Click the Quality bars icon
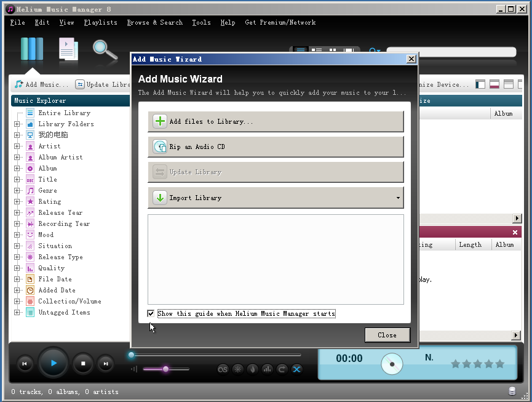Screen dimensions: 532x402 tap(30, 268)
